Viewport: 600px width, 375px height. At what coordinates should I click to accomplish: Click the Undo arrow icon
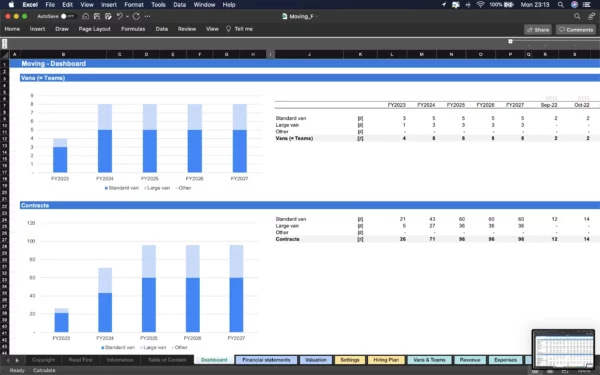click(119, 16)
